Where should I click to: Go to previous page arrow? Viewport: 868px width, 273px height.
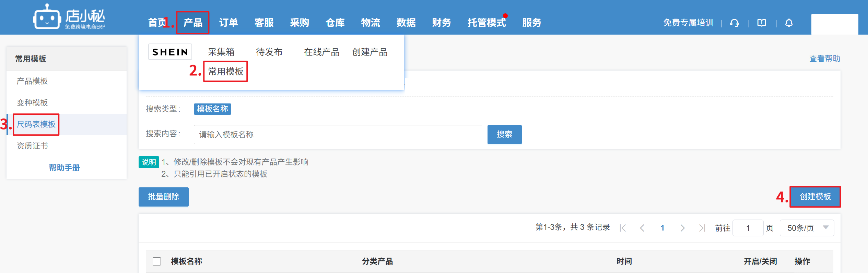[x=642, y=228]
